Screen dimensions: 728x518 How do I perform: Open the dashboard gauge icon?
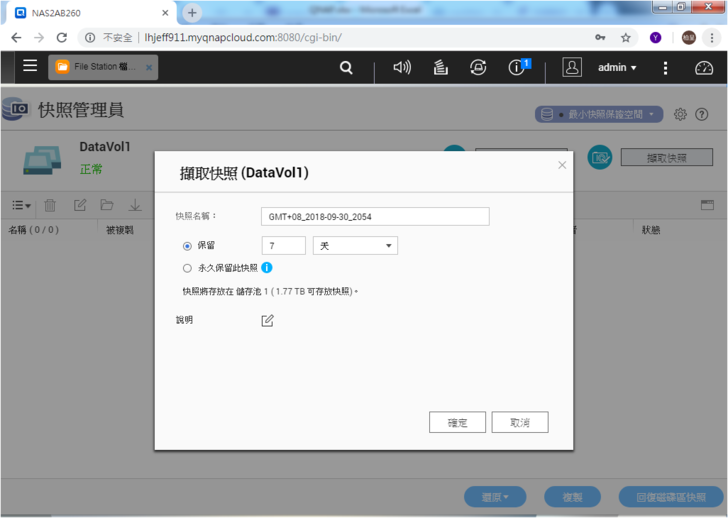pyautogui.click(x=704, y=68)
